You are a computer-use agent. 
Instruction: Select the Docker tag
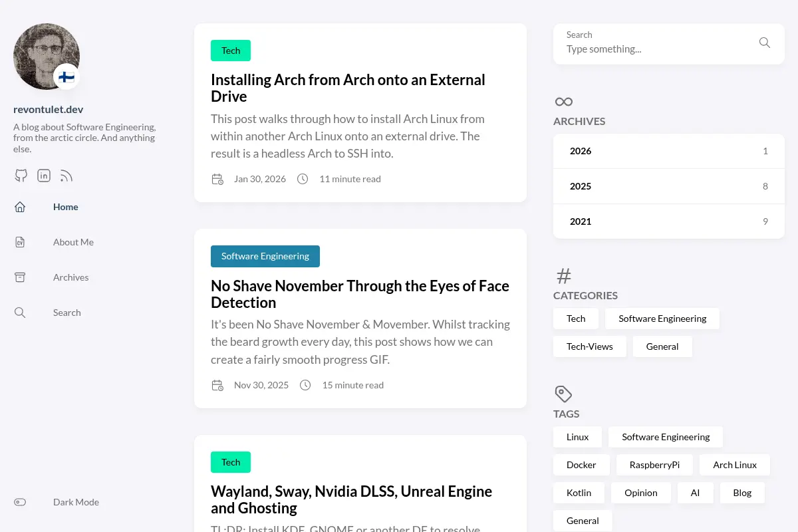tap(581, 465)
